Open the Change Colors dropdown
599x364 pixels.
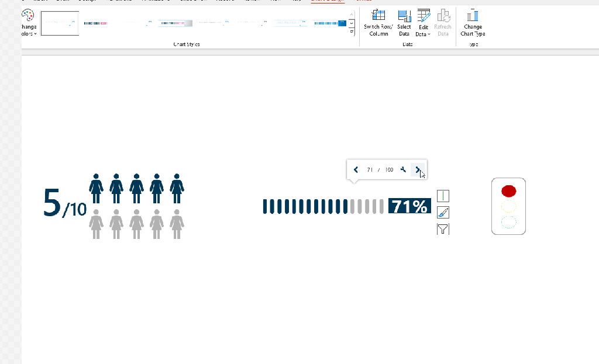[x=28, y=23]
